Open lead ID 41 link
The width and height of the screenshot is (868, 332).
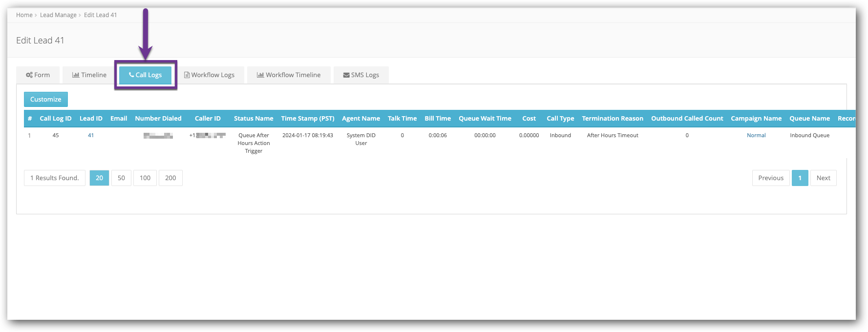[91, 135]
